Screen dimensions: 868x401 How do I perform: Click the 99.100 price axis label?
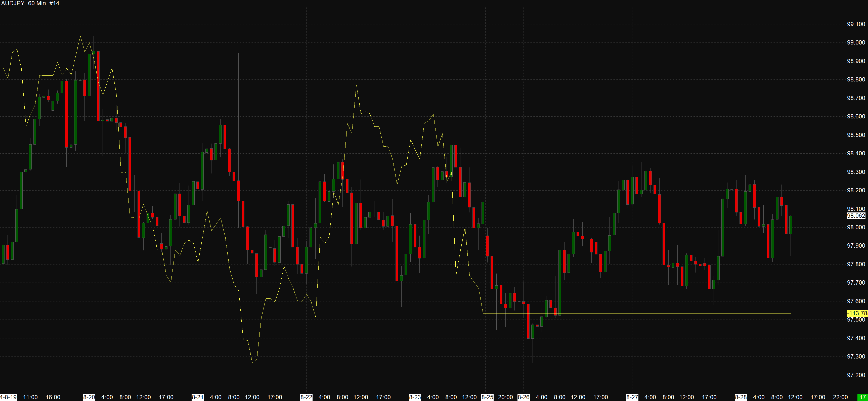click(856, 24)
